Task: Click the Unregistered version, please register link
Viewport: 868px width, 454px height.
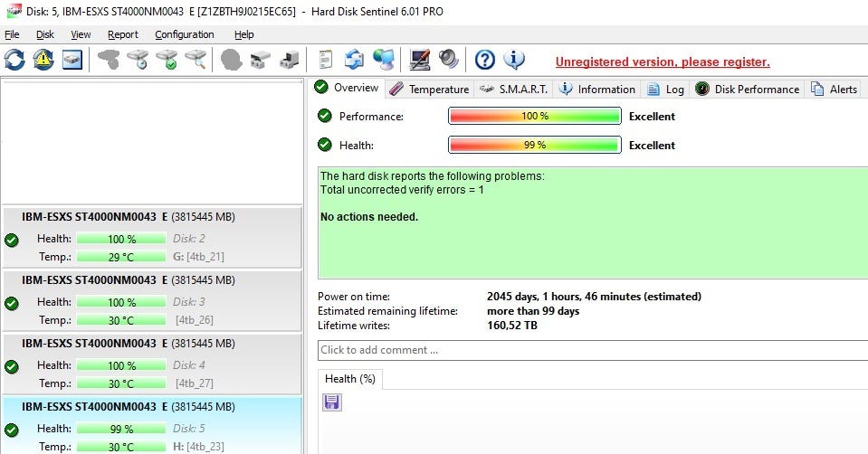Action: [663, 61]
